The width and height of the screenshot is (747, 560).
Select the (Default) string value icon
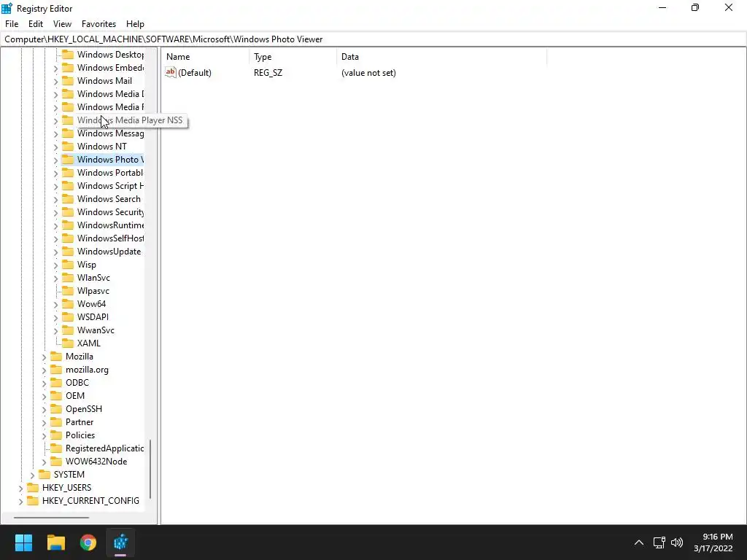[x=171, y=72]
